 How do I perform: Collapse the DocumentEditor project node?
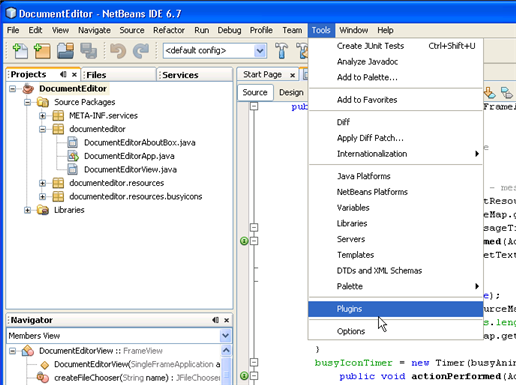(x=13, y=89)
